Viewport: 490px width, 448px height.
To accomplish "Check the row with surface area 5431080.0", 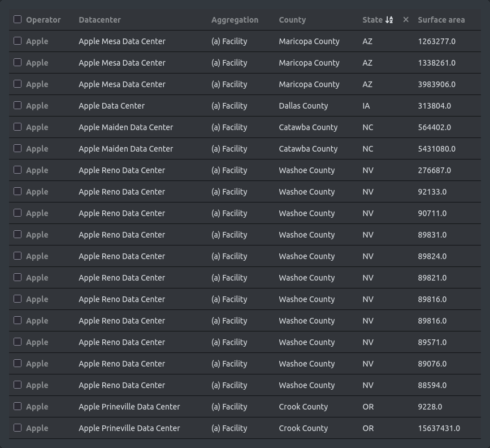I will click(x=18, y=148).
